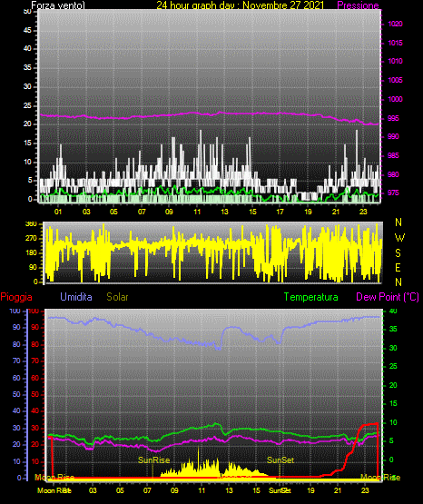Click hour 13 on the wind graph axis
This screenshot has width=423, height=504.
click(224, 212)
